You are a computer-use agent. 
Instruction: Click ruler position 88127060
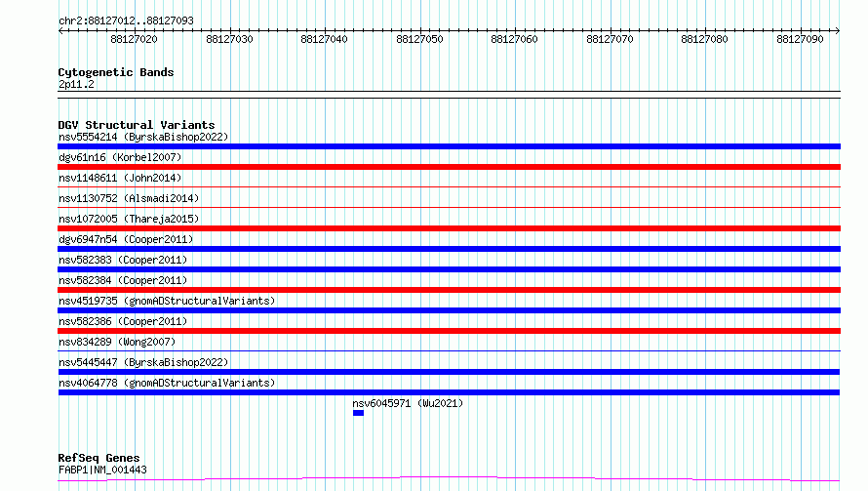(514, 39)
